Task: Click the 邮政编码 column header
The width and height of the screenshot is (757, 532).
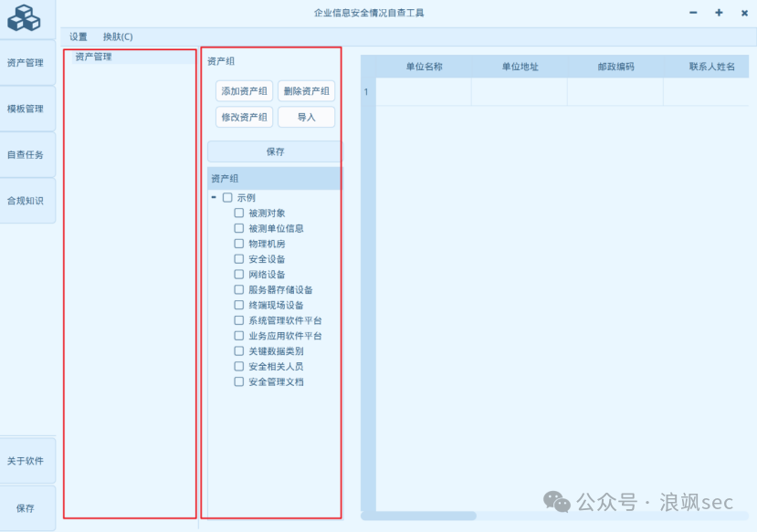Action: 615,67
